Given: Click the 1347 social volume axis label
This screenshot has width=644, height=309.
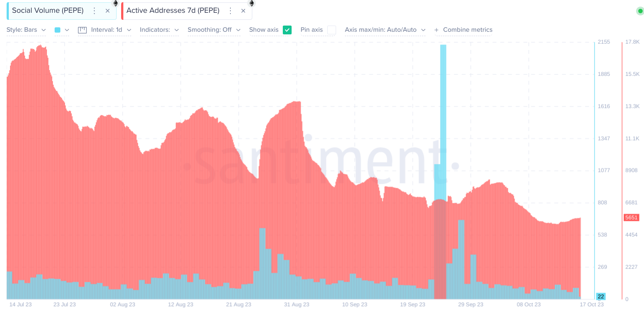Looking at the screenshot, I should (x=603, y=138).
